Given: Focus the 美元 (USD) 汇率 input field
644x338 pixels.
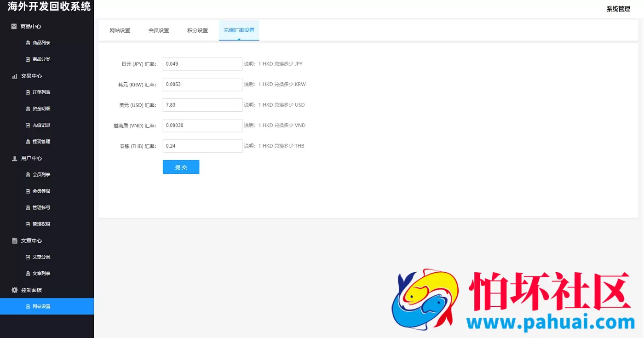Looking at the screenshot, I should tap(202, 105).
